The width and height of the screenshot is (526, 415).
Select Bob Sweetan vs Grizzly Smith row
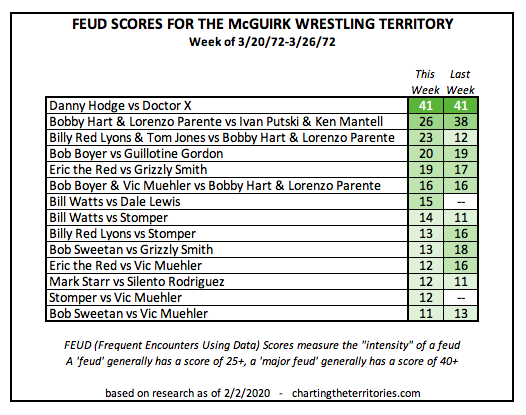262,250
